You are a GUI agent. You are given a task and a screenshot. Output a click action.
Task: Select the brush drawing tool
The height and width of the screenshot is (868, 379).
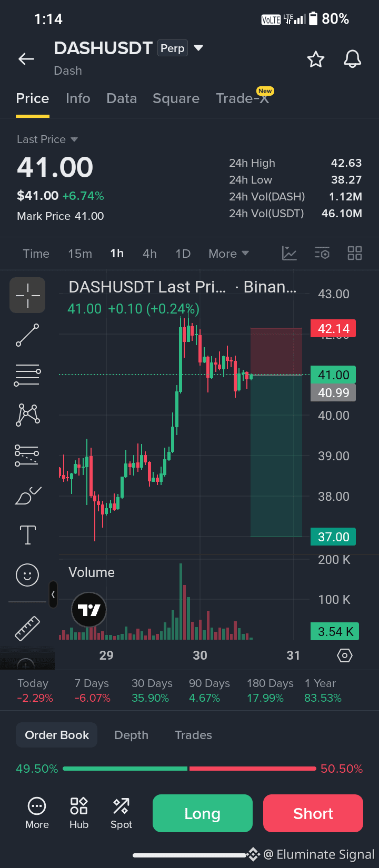coord(28,496)
